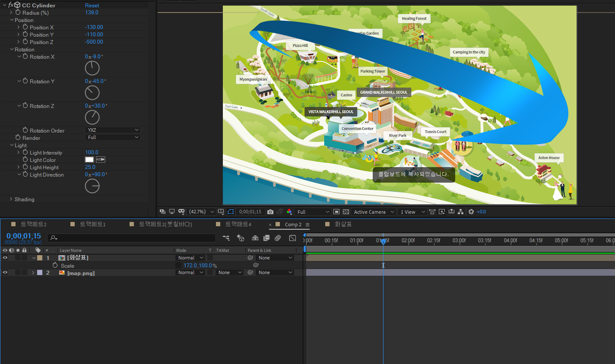Open the TrkMat dropdown for map.png
This screenshot has height=364, width=615.
point(230,272)
